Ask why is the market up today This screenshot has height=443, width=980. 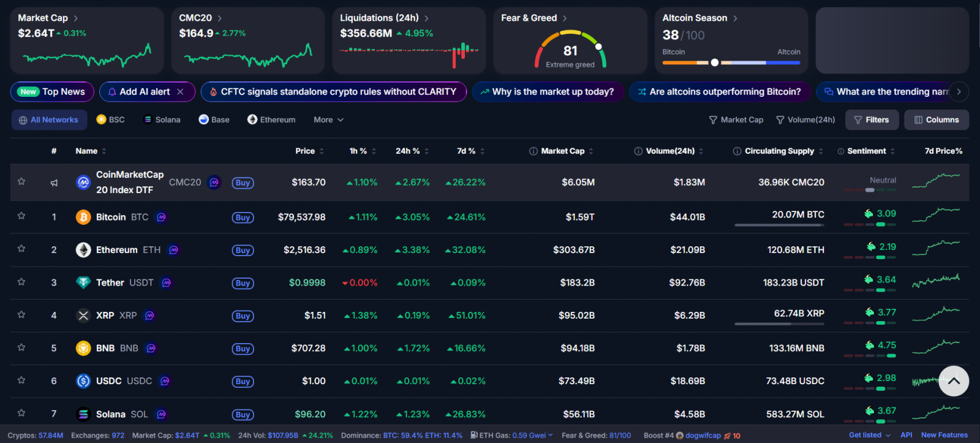pos(548,92)
